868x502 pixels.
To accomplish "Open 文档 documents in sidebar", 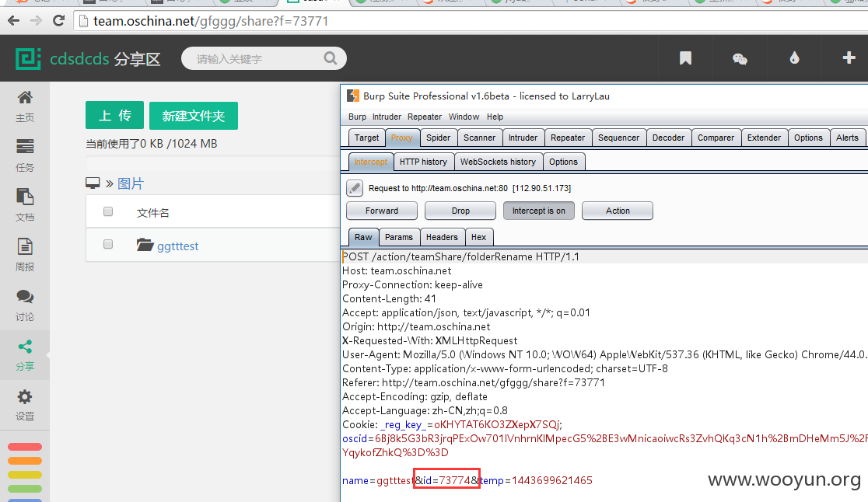I will 25,205.
